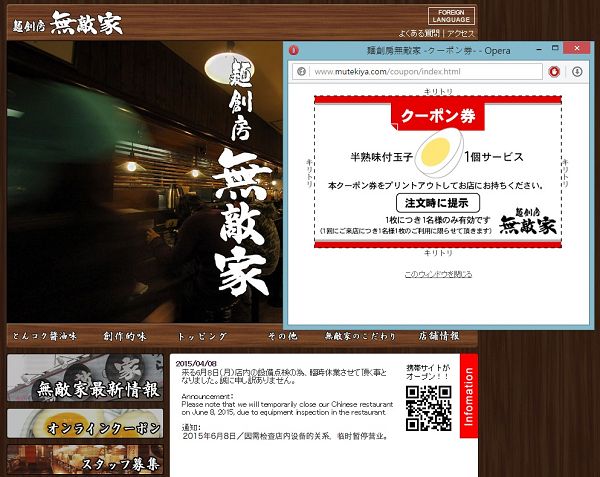Minimize the Opera coupon window
Viewport: 600px width, 477px height.
click(539, 50)
